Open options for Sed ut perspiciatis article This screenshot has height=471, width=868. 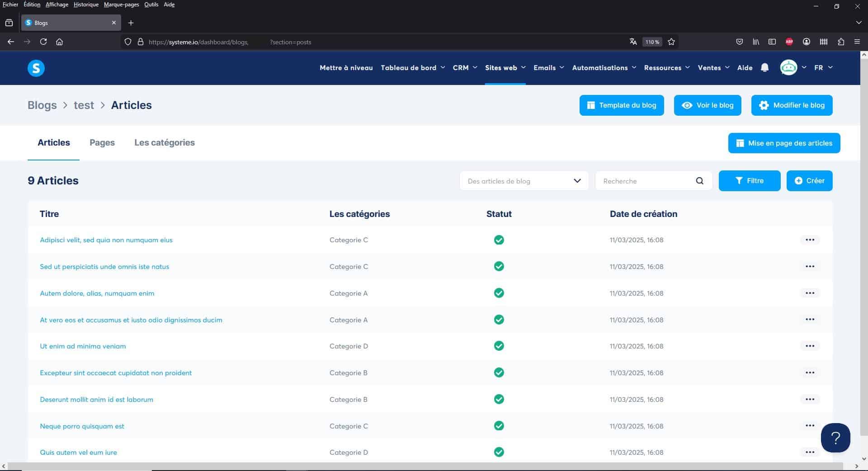click(x=810, y=267)
